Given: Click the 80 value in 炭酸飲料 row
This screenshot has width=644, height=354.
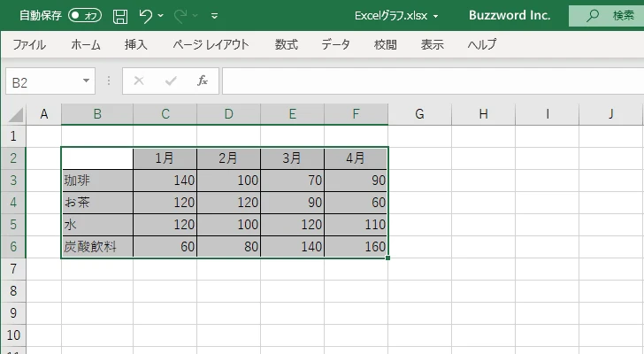Looking at the screenshot, I should (x=229, y=247).
